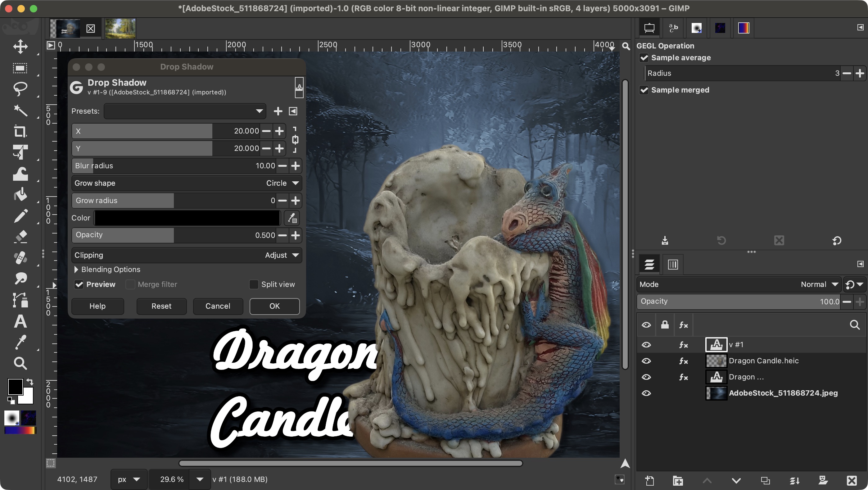Viewport: 868px width, 490px height.
Task: Open Grow shape Circle dropdown
Action: 186,183
